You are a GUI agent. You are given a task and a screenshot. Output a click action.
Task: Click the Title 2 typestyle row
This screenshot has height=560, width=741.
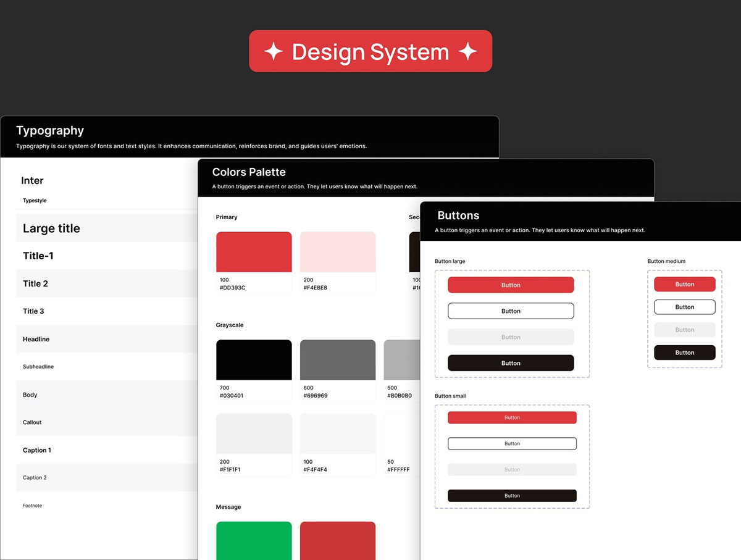[107, 283]
